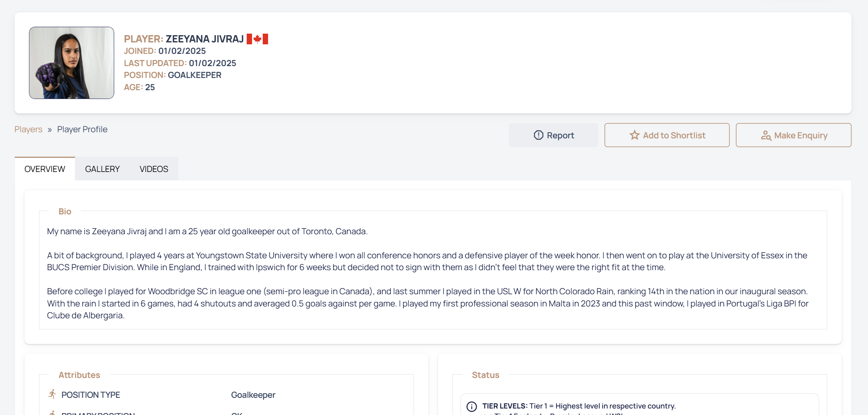Click the player name Zeeyana Jivraj heading

pos(205,39)
